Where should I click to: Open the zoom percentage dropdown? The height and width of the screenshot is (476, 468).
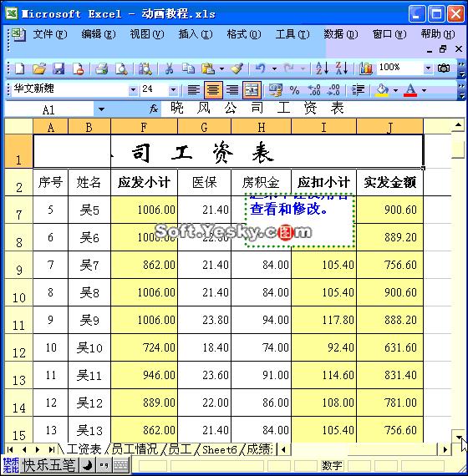point(428,68)
